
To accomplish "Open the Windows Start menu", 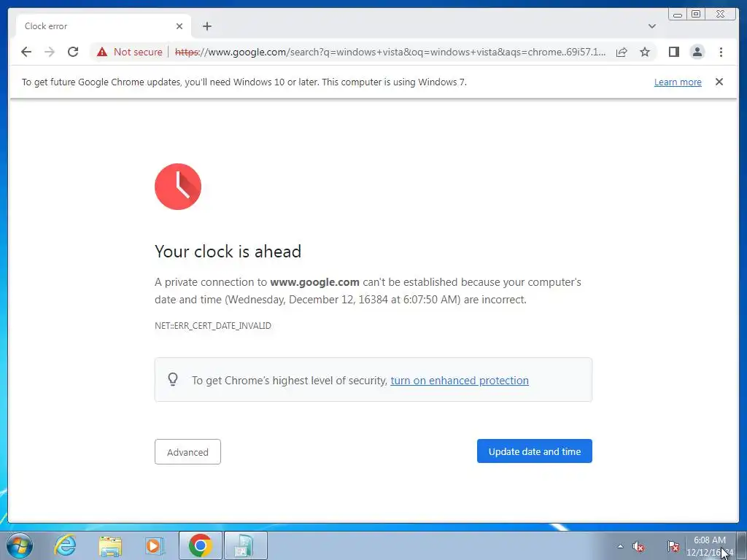I will click(x=20, y=545).
